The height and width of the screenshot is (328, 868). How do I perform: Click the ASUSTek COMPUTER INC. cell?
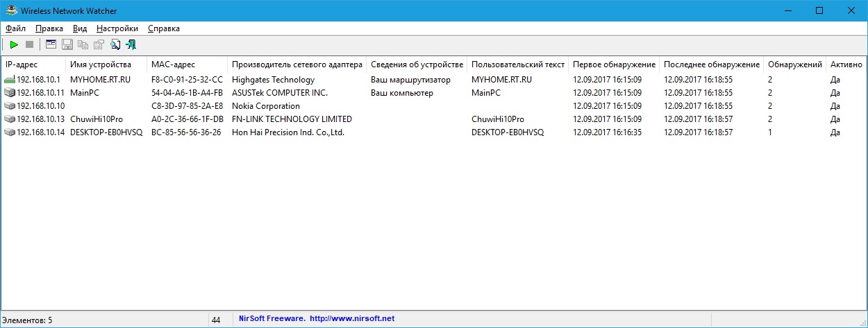pyautogui.click(x=280, y=93)
